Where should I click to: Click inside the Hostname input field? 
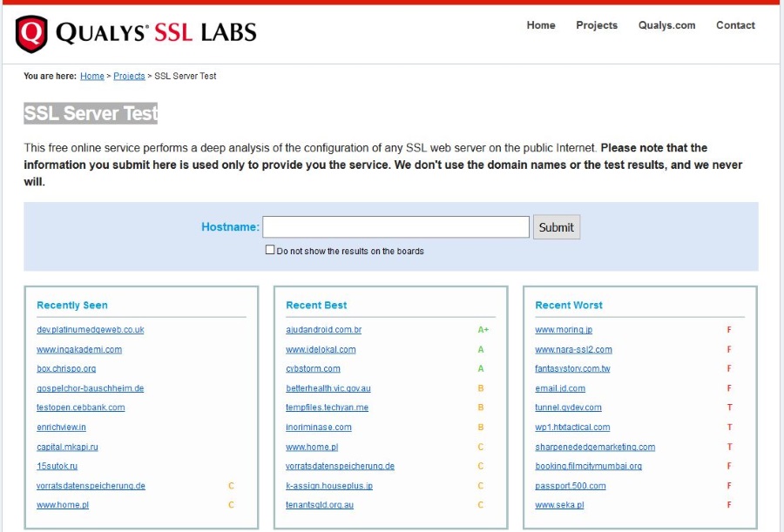tap(396, 226)
